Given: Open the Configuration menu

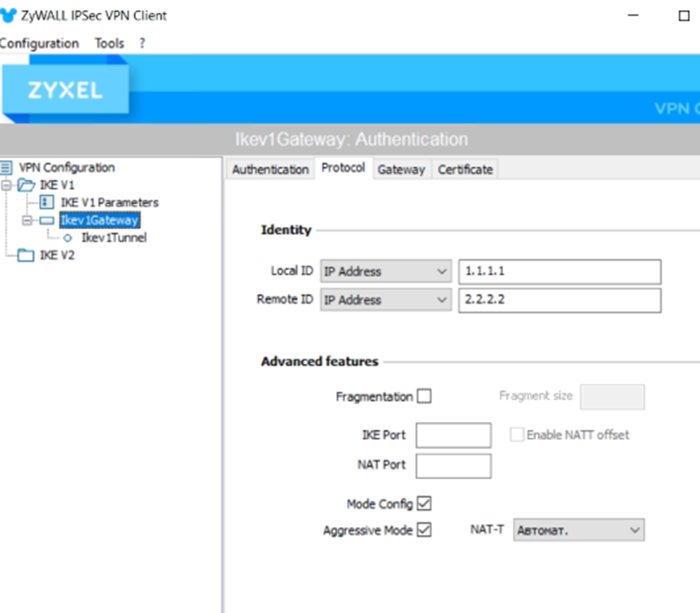Looking at the screenshot, I should point(40,43).
